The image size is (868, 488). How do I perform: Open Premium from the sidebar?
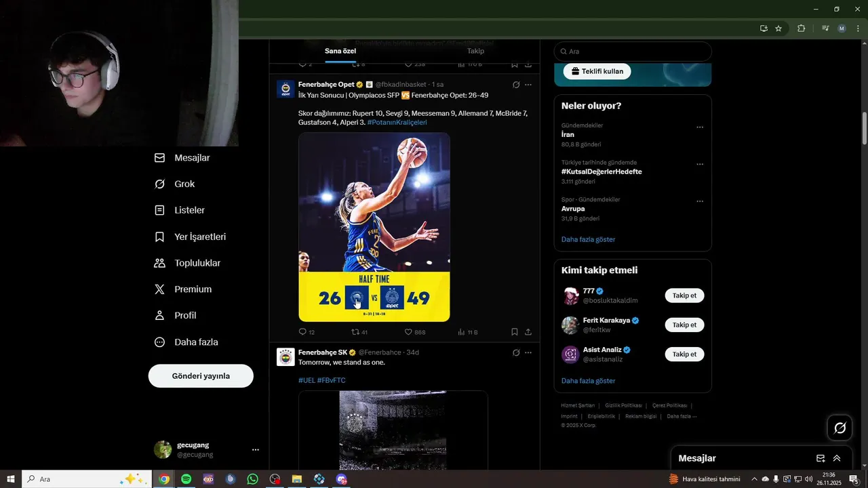click(x=184, y=289)
